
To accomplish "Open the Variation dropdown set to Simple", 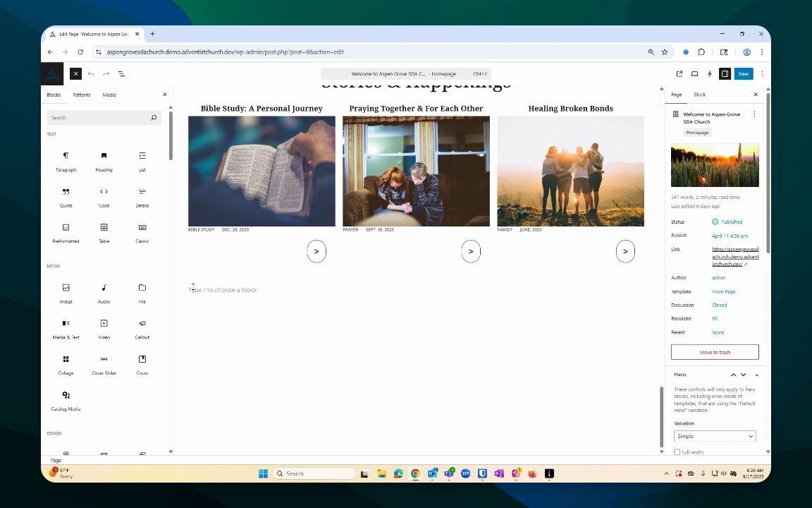I will [714, 436].
